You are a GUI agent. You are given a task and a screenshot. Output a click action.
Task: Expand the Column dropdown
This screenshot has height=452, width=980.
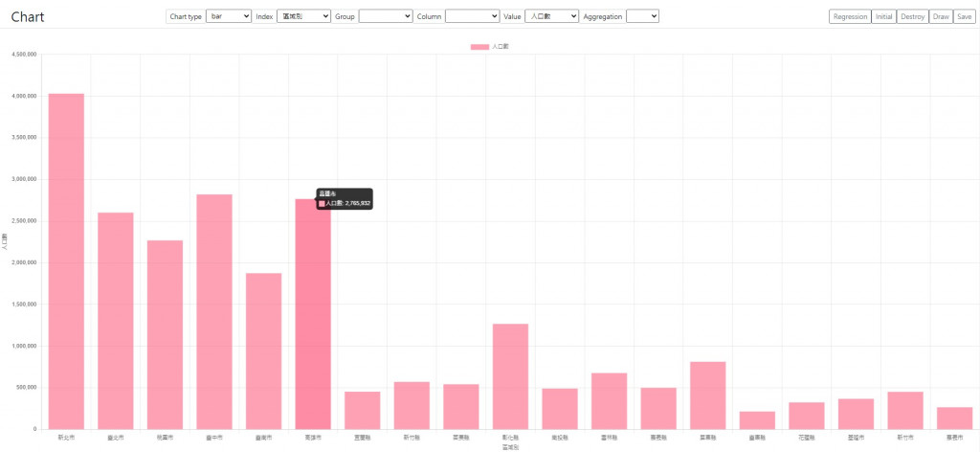click(x=473, y=16)
